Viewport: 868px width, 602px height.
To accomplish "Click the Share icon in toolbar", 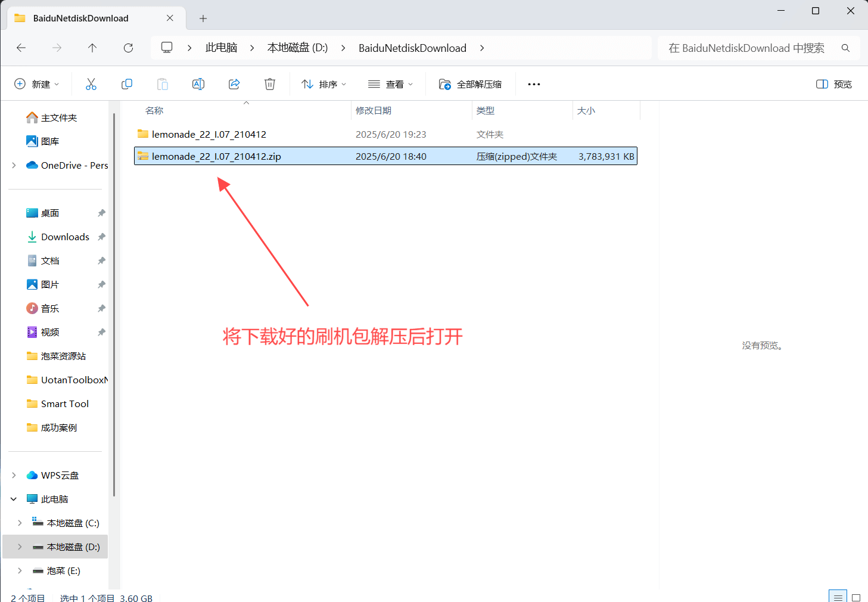I will coord(234,84).
